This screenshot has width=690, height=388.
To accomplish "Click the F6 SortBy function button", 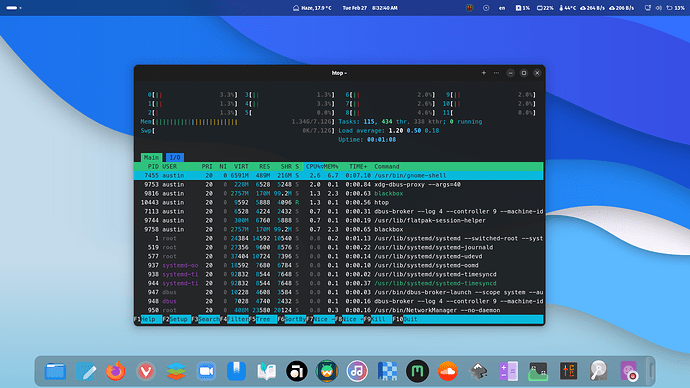I will [x=292, y=319].
